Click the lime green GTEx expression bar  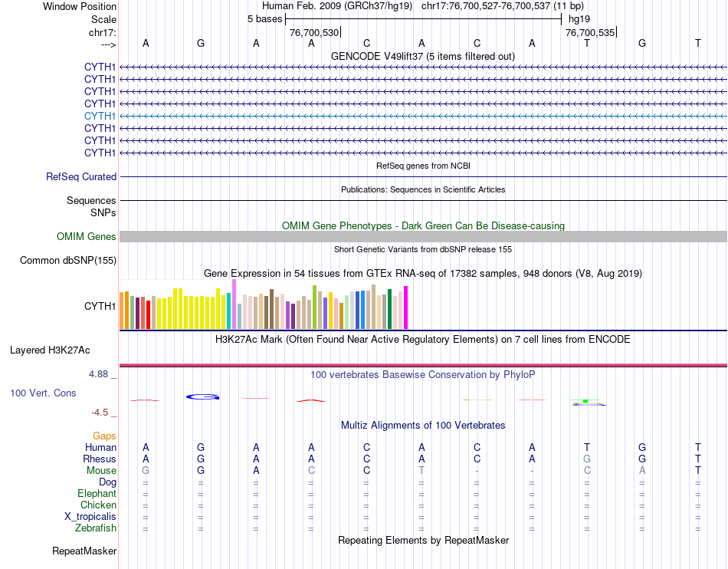pyautogui.click(x=314, y=307)
